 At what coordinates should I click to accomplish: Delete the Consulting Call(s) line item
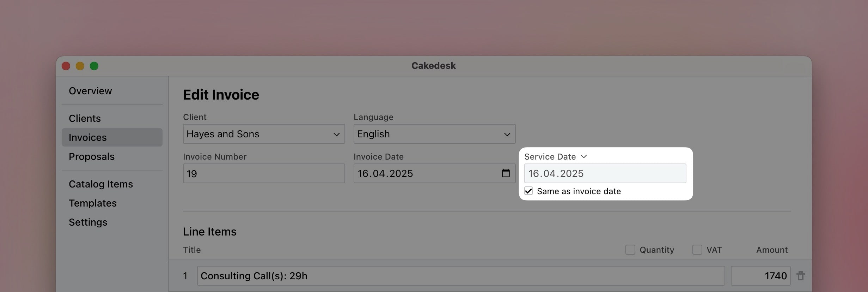click(801, 275)
